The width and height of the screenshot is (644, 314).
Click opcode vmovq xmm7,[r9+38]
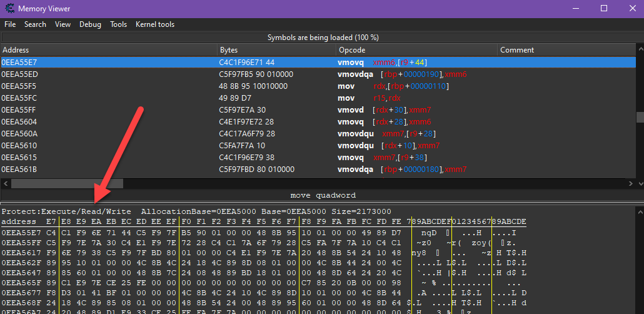(383, 158)
